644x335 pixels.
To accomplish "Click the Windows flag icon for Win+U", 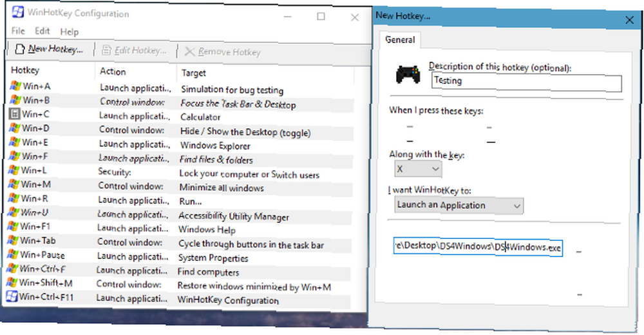I will pyautogui.click(x=14, y=212).
